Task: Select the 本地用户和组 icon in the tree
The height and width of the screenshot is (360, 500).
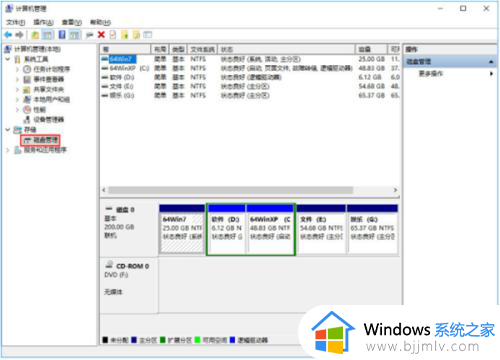Action: [x=27, y=99]
